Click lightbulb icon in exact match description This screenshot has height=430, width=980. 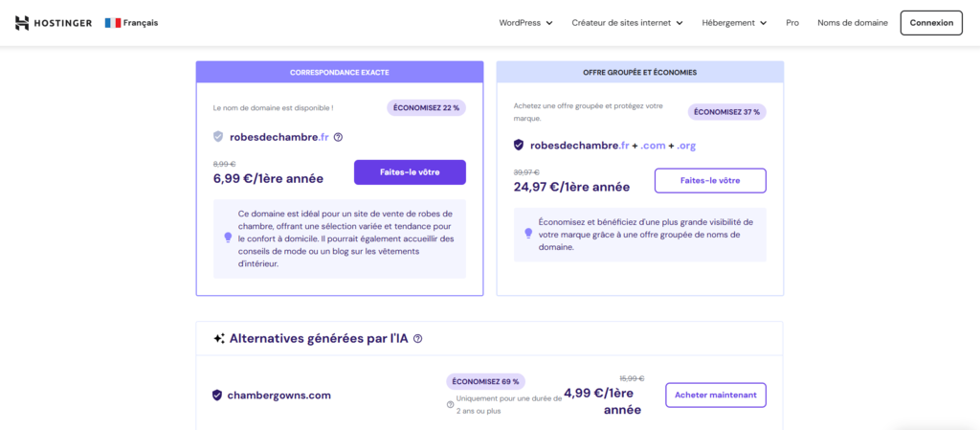click(x=228, y=238)
